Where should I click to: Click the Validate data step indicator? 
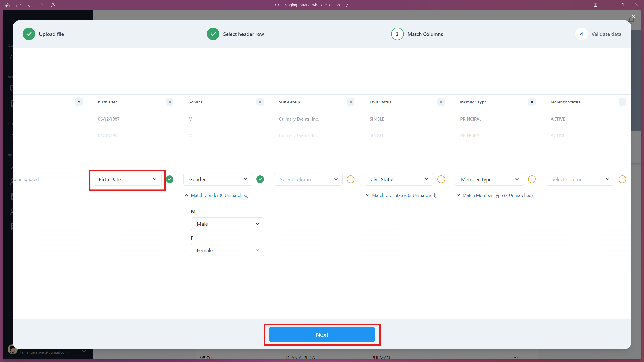point(581,34)
